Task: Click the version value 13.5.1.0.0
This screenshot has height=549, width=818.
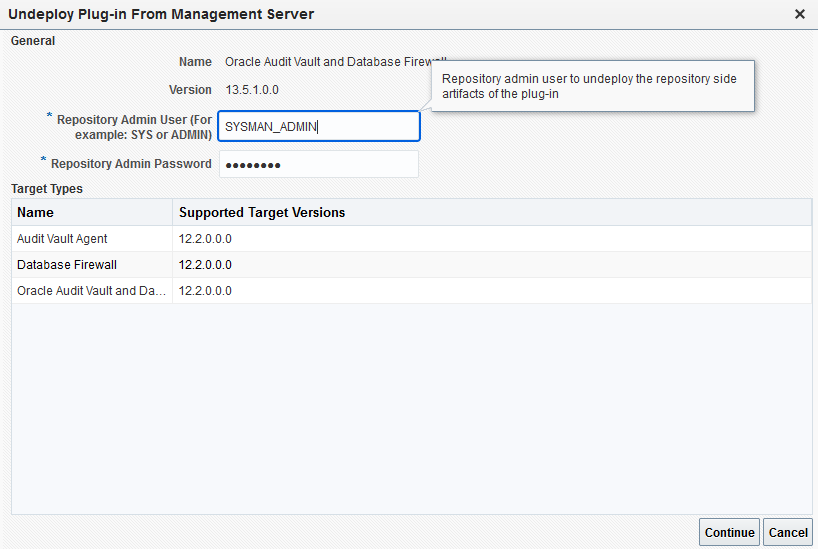Action: coord(252,90)
